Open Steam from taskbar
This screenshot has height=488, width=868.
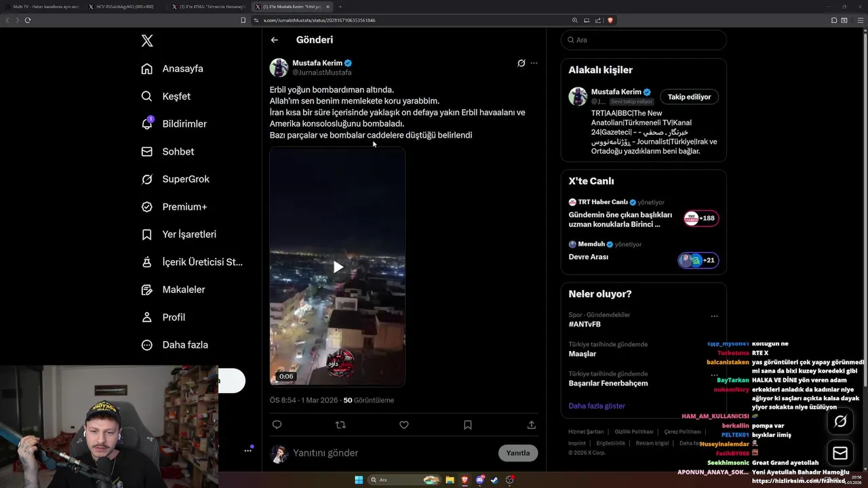tap(494, 480)
